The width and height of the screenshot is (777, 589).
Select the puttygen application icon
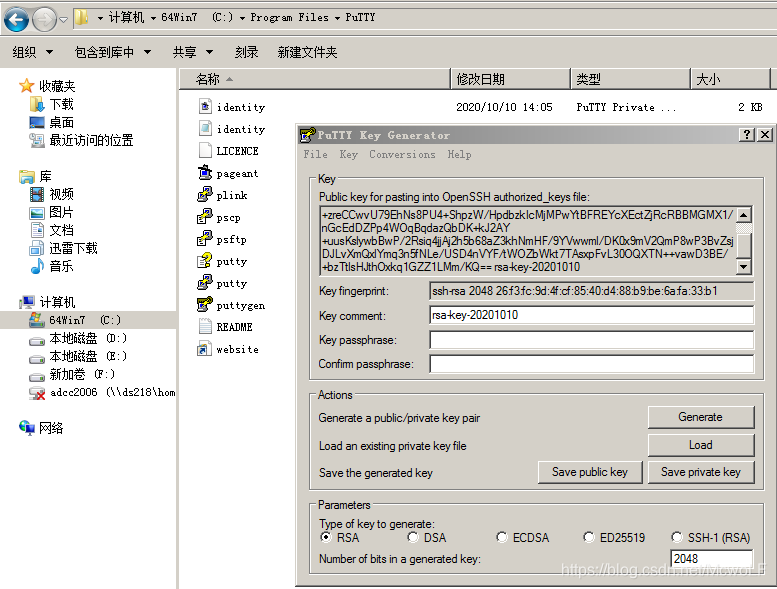coord(205,305)
